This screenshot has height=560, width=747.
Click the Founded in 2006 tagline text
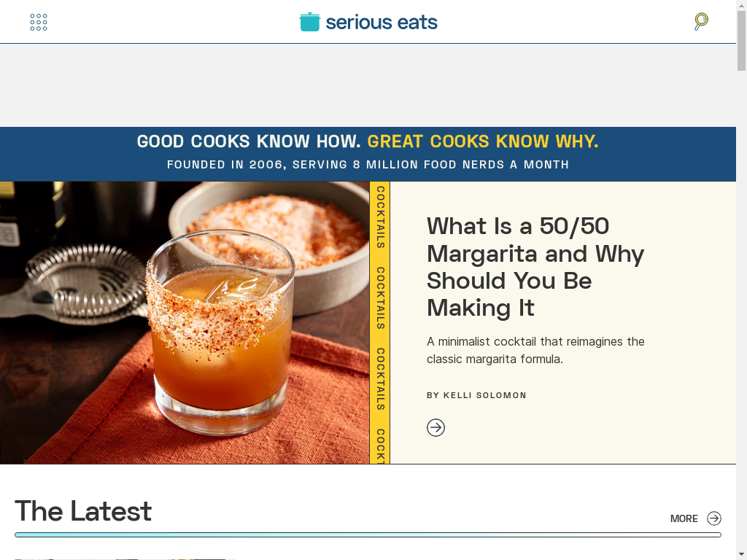(x=368, y=165)
